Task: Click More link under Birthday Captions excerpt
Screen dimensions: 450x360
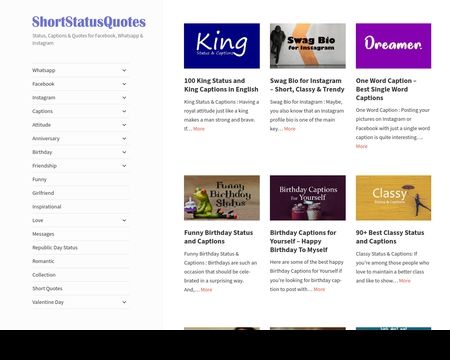Action: click(319, 289)
